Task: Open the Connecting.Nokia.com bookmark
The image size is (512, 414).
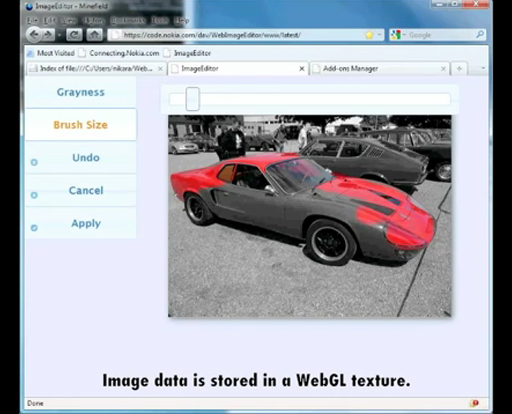Action: pyautogui.click(x=119, y=53)
